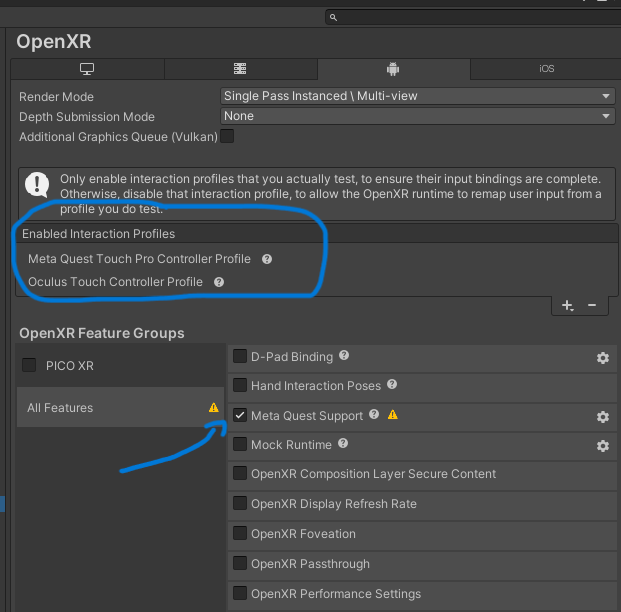Select Oculus Touch Controller Profile

pos(115,282)
